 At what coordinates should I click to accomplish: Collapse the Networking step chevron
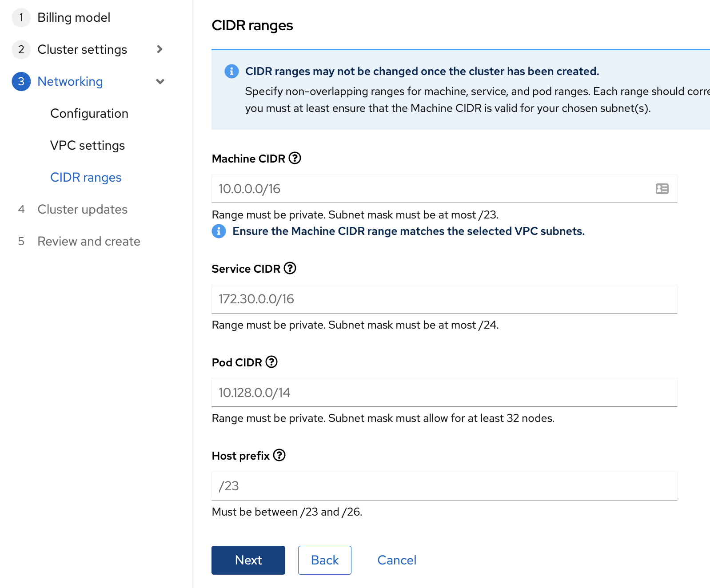click(x=160, y=81)
